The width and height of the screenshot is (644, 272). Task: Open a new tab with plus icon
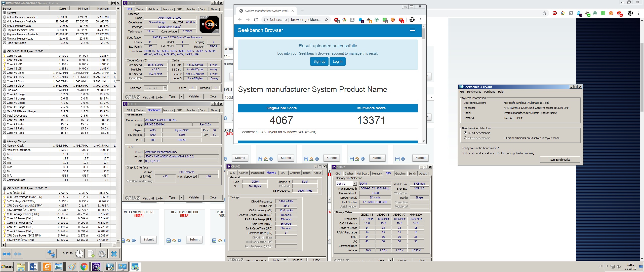pos(302,11)
